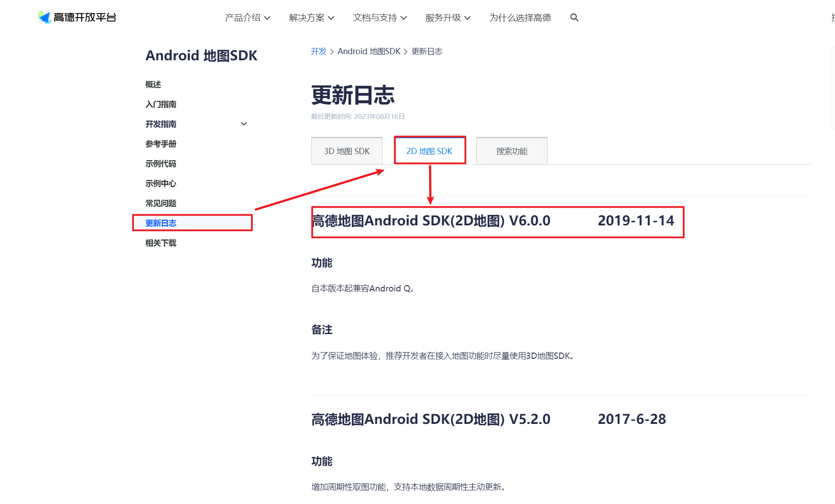Click the 高德开放平台 logo
835x504 pixels.
(x=77, y=17)
